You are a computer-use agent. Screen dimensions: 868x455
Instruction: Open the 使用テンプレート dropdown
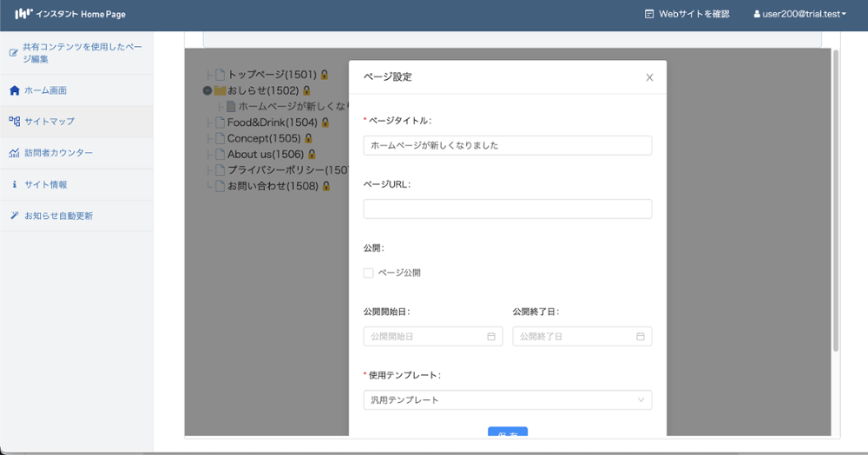coord(507,399)
